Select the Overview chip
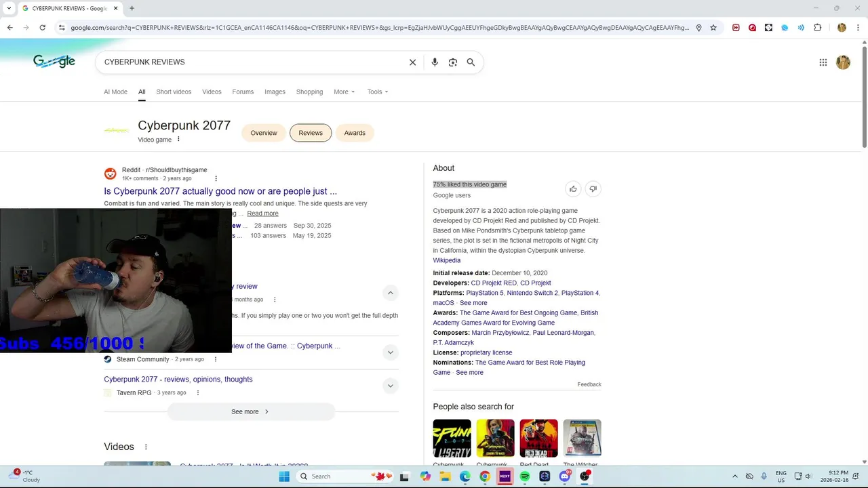 pyautogui.click(x=264, y=133)
